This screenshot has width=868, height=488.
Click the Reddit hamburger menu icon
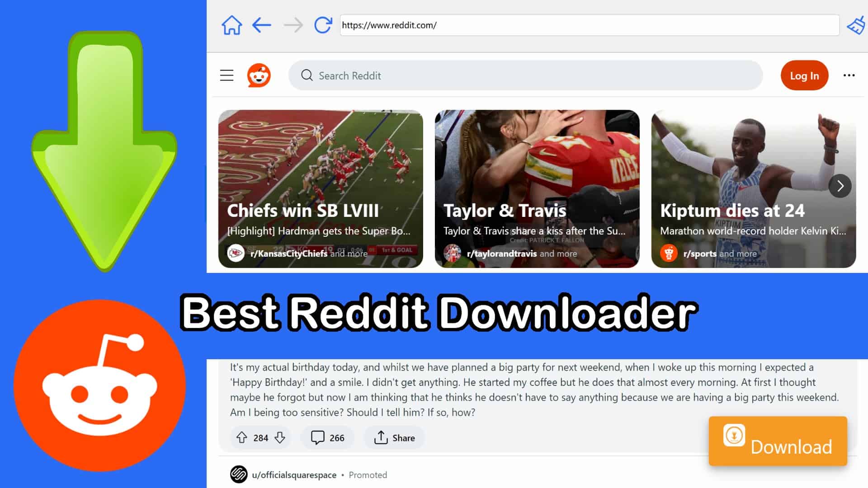point(226,75)
